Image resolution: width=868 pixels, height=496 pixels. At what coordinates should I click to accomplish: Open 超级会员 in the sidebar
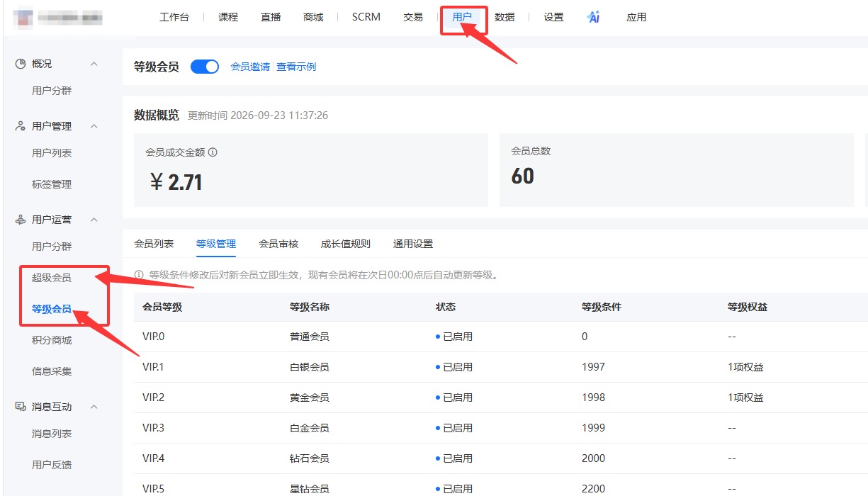pos(52,278)
